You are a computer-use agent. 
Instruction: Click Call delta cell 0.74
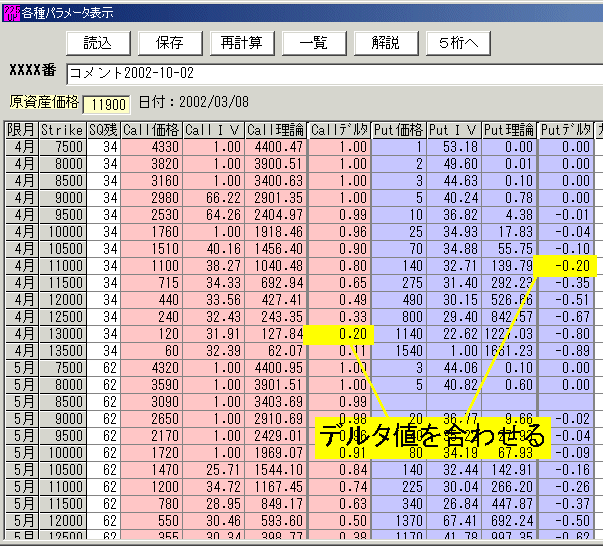[x=340, y=487]
